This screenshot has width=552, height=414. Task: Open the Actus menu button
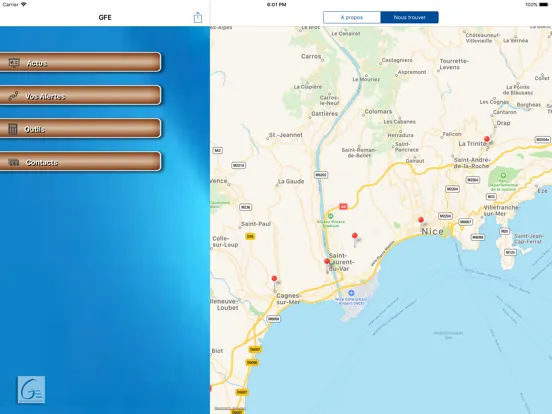(x=80, y=62)
